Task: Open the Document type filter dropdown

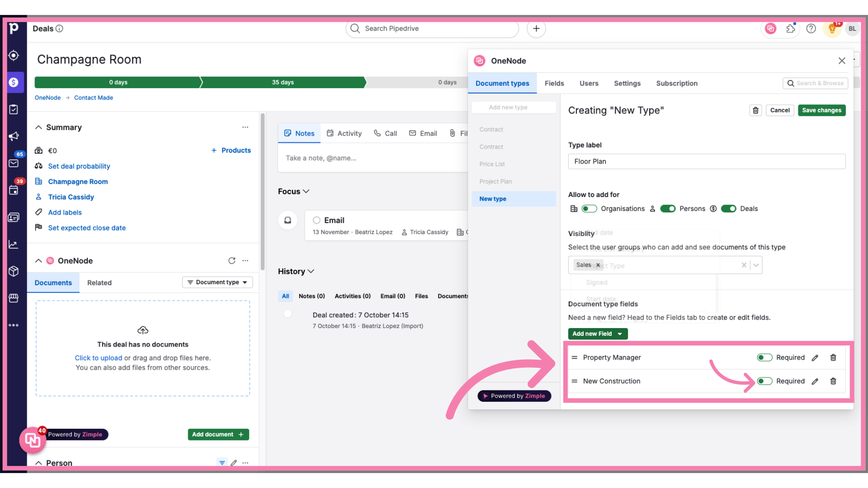Action: pyautogui.click(x=217, y=282)
